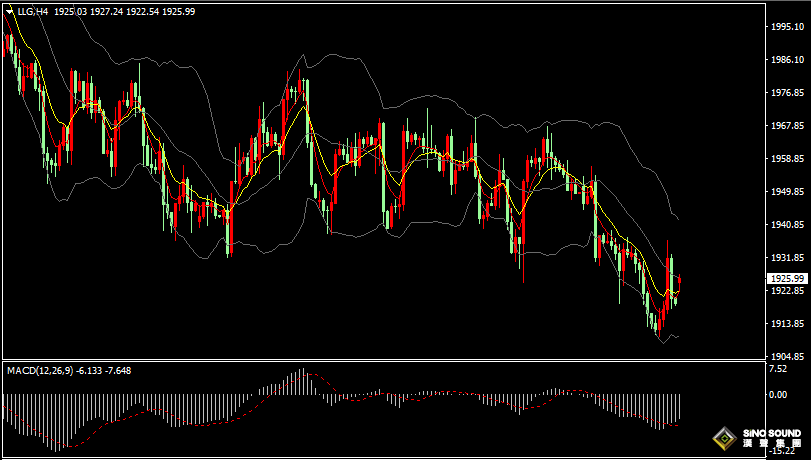The image size is (811, 460).
Task: Click the MACD 7.52 scale label
Action: [x=776, y=369]
